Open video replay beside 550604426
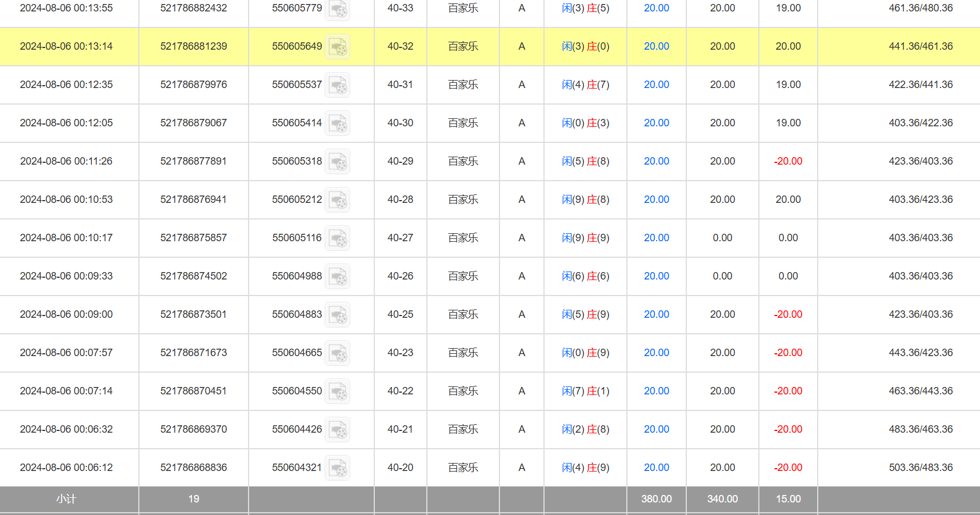This screenshot has width=980, height=515. 338,430
